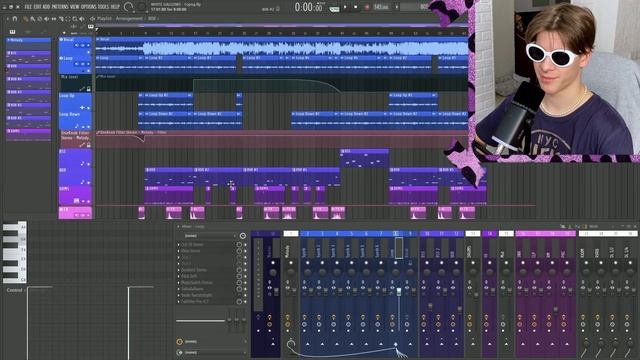Screen dimensions: 640x360
Task: Toggle the mute LED on Melody mixer track
Action: click(x=291, y=262)
